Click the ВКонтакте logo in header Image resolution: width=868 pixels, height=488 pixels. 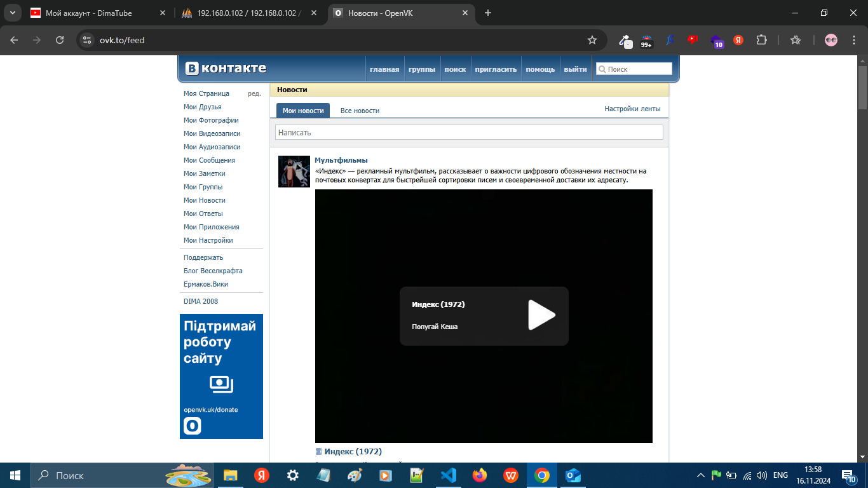[226, 69]
